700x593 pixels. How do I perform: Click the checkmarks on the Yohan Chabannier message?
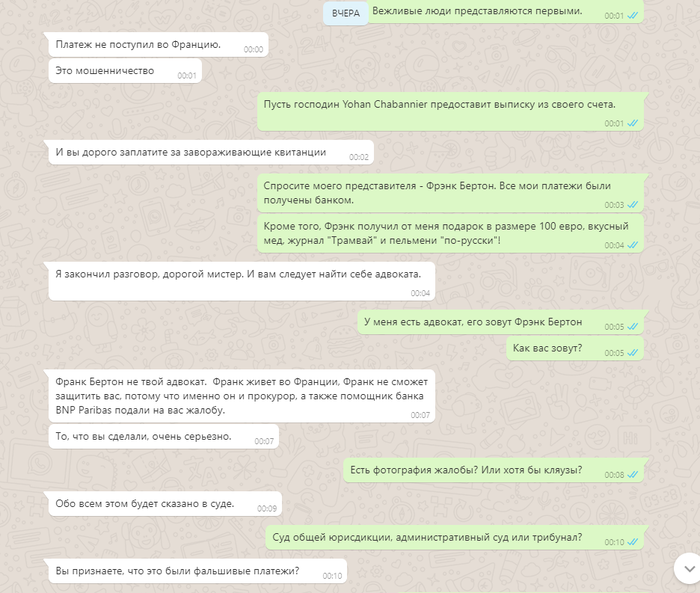click(633, 123)
